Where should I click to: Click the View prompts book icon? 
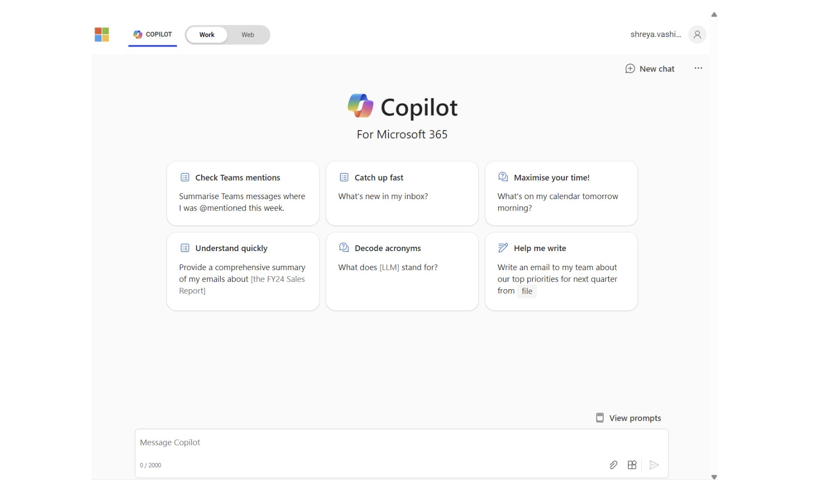point(600,418)
